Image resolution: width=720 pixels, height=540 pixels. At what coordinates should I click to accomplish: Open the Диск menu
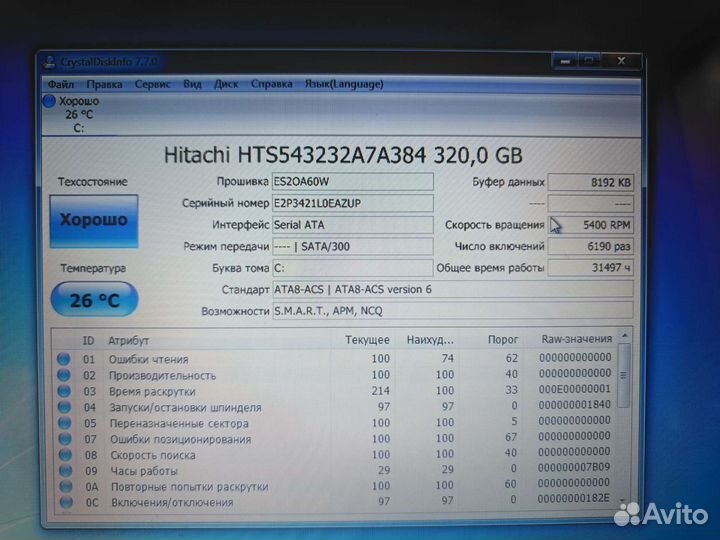pyautogui.click(x=226, y=84)
